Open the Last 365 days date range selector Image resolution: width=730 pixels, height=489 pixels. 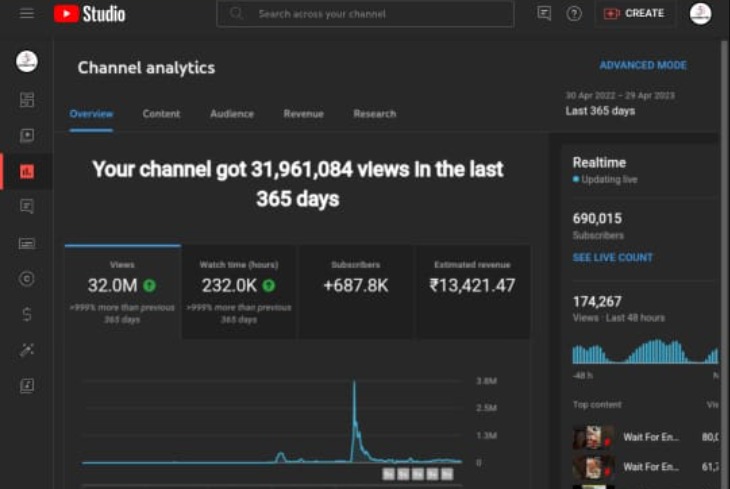click(x=620, y=104)
